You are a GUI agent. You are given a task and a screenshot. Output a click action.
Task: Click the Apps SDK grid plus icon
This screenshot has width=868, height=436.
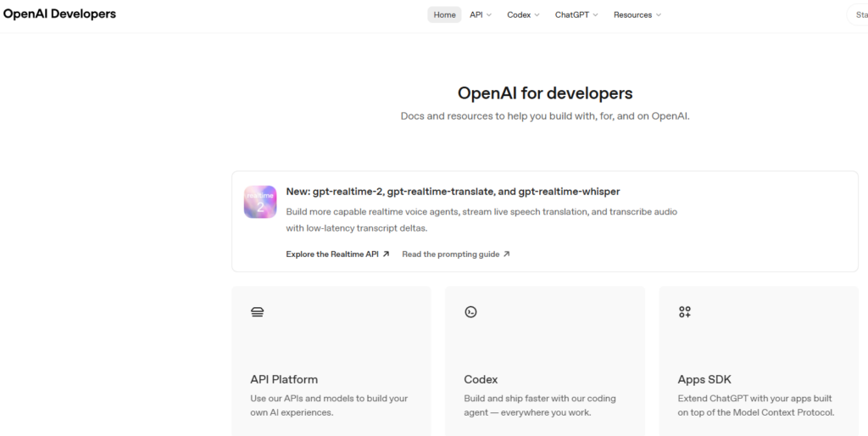pyautogui.click(x=685, y=312)
